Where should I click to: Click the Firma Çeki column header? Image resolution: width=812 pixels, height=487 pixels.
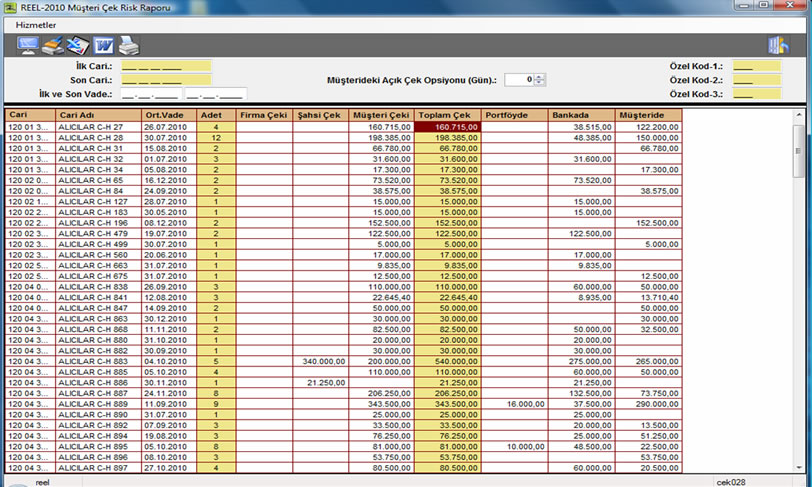coord(264,115)
